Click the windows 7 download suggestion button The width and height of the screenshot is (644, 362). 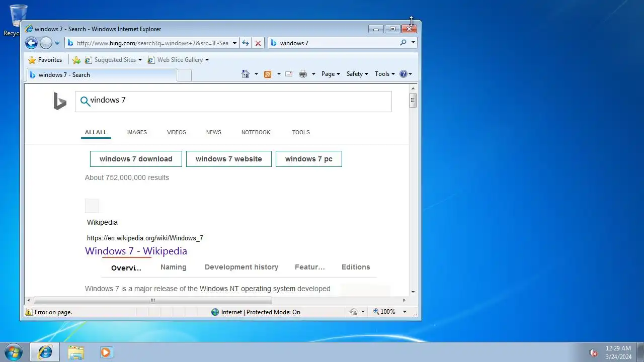point(136,159)
